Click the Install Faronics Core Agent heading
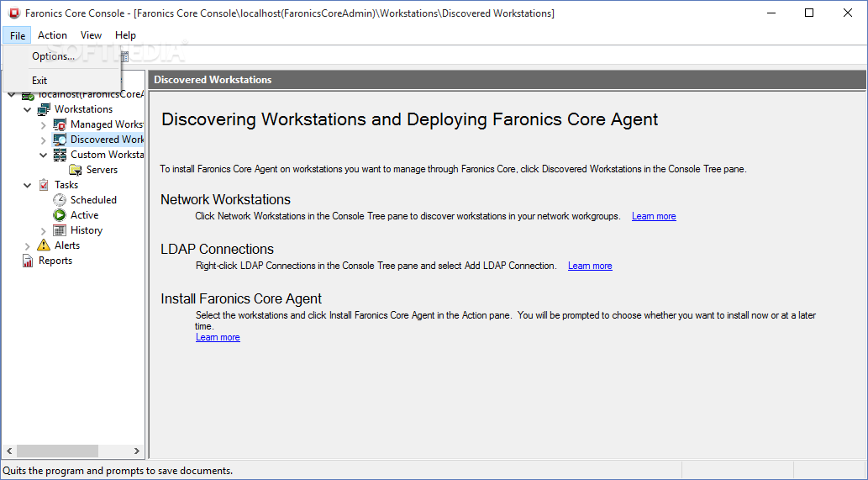868x480 pixels. [x=241, y=299]
